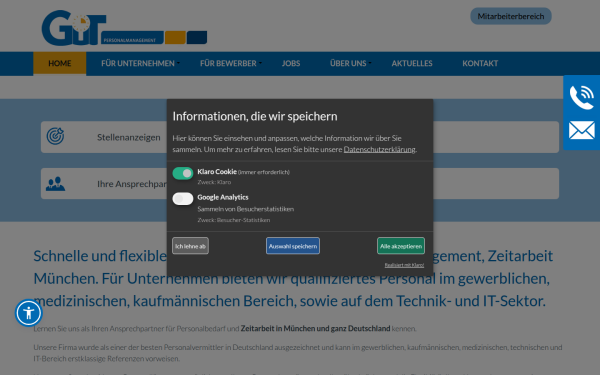Screen dimensions: 600x375
Task: Click Alle akzeptieren button
Action: pyautogui.click(x=401, y=246)
